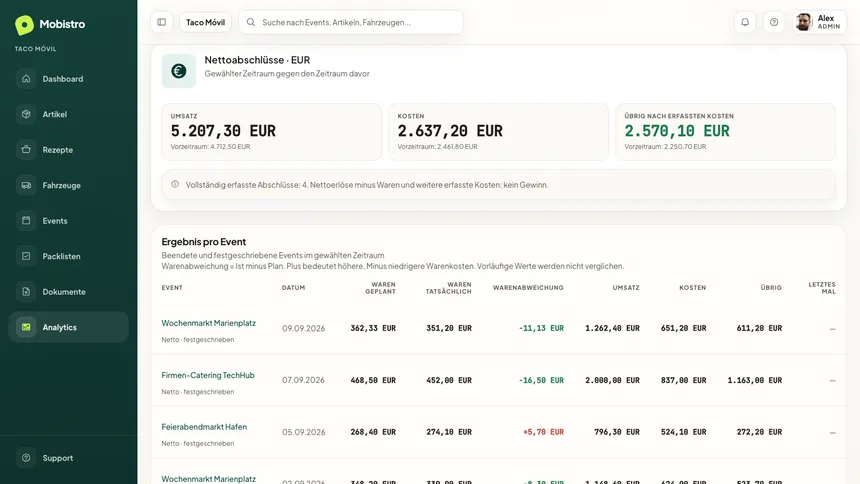Open the help question mark icon
860x484 pixels.
point(774,22)
